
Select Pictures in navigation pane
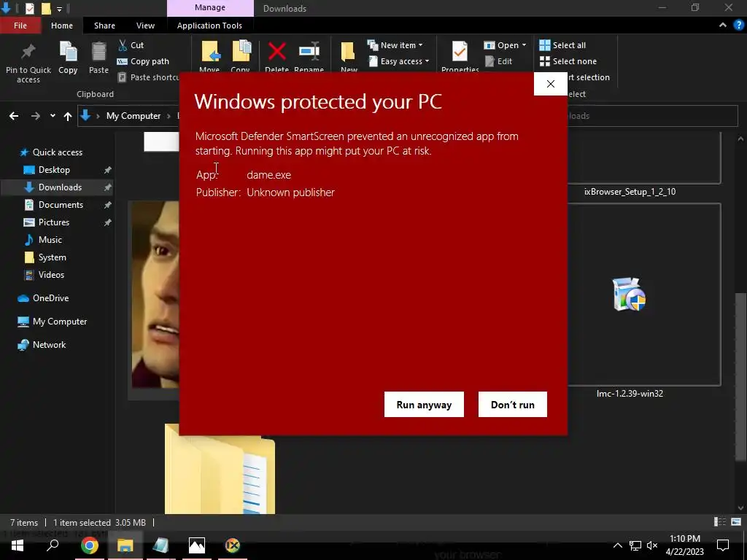point(53,222)
